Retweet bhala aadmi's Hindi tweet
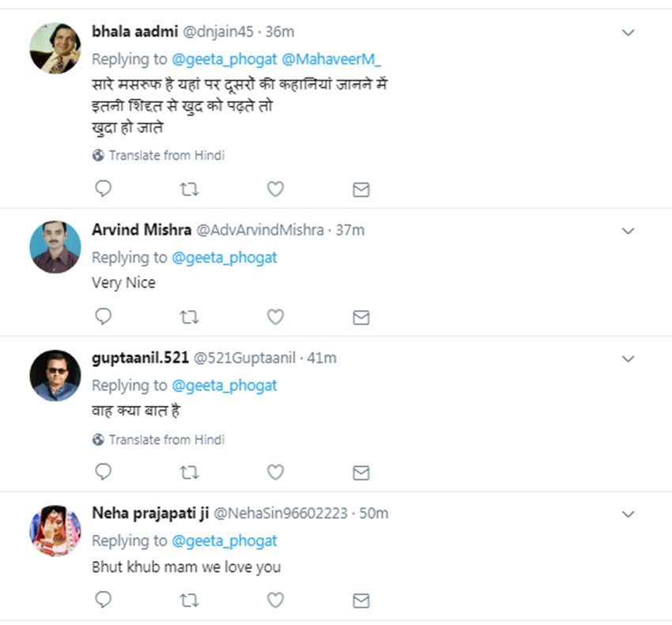The height and width of the screenshot is (625, 672). click(189, 189)
